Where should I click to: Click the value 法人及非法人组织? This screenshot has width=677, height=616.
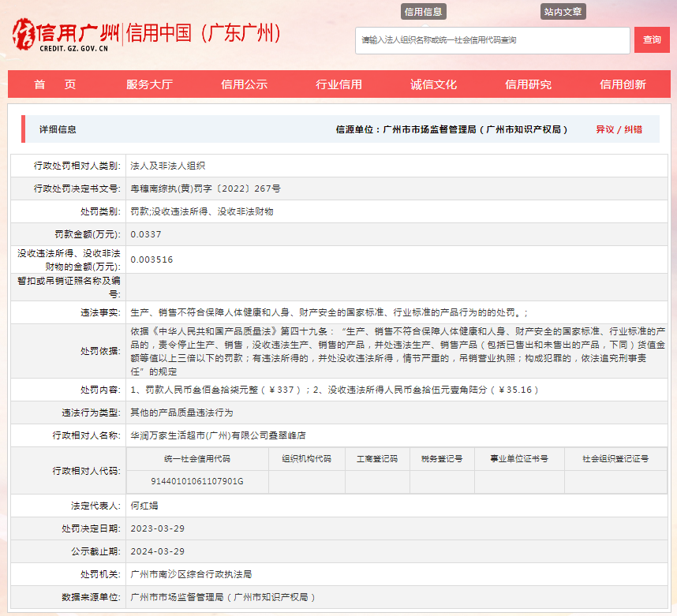[x=168, y=166]
